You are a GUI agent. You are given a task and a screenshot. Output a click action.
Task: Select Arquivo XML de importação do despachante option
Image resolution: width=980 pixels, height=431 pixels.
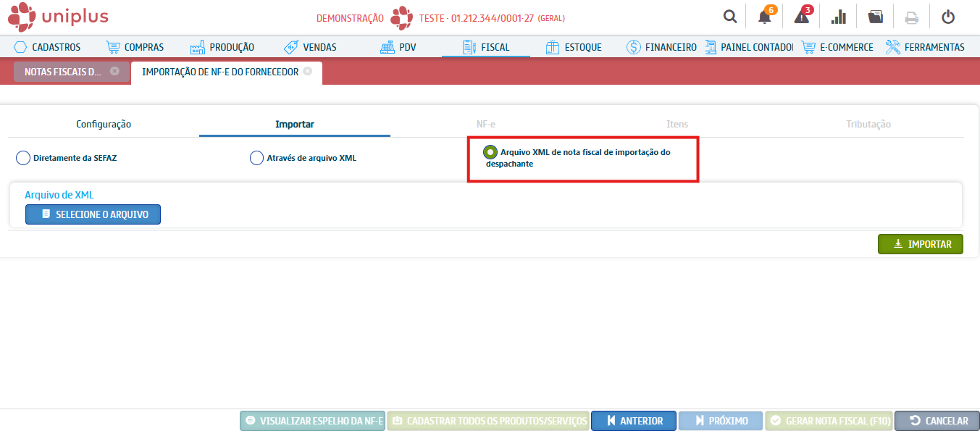click(x=490, y=152)
